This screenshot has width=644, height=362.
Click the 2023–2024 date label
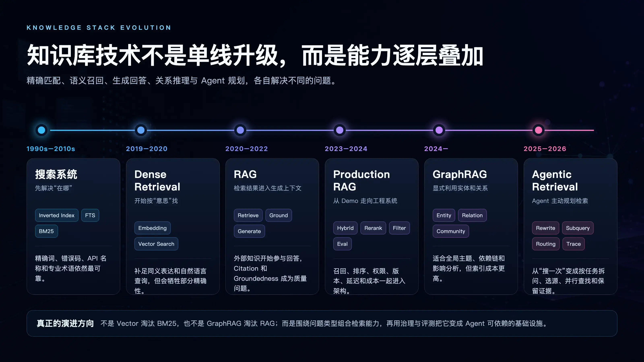pos(346,149)
